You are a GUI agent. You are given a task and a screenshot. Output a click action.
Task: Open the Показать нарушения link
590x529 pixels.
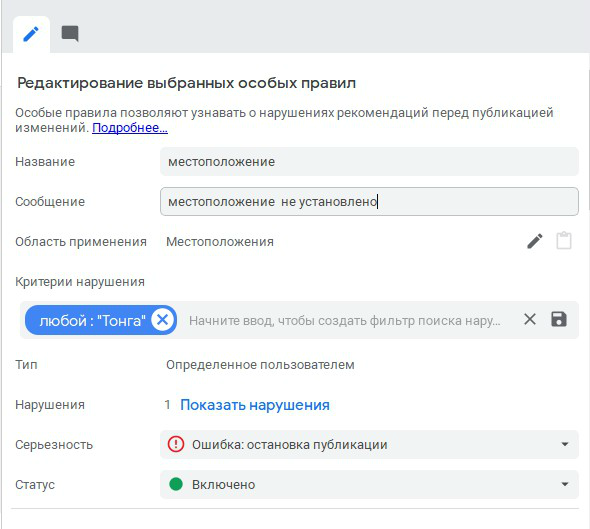point(255,405)
